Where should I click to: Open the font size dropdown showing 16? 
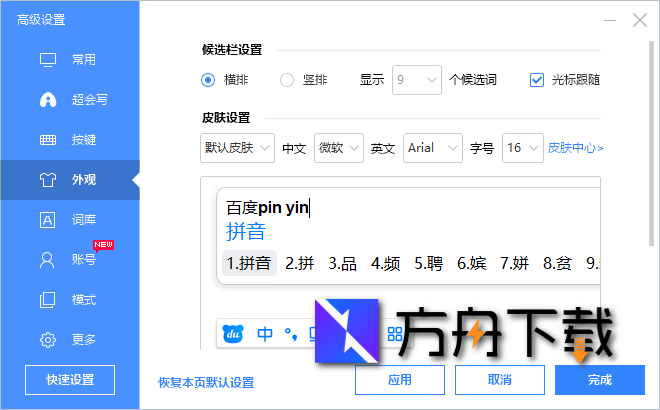pyautogui.click(x=523, y=148)
